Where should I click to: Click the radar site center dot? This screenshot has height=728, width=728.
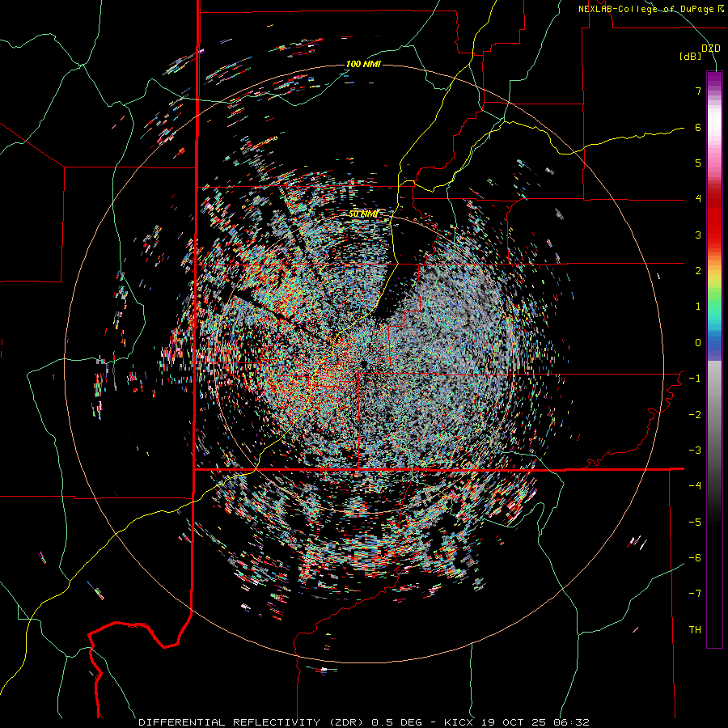coord(363,363)
